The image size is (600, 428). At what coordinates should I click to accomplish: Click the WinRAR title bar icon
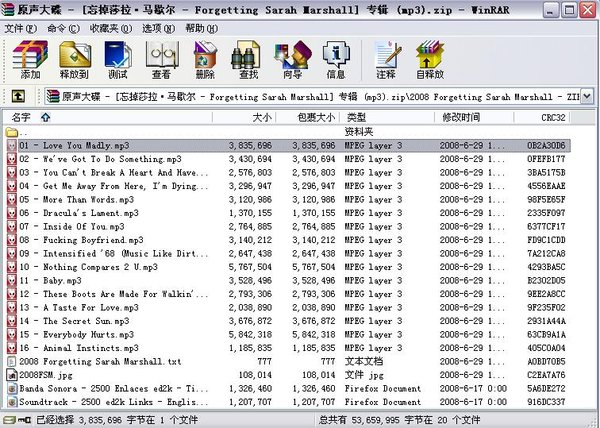coord(8,10)
